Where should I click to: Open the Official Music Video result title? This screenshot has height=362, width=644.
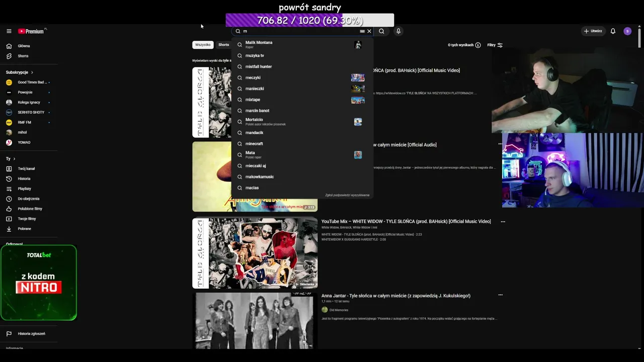(x=417, y=71)
